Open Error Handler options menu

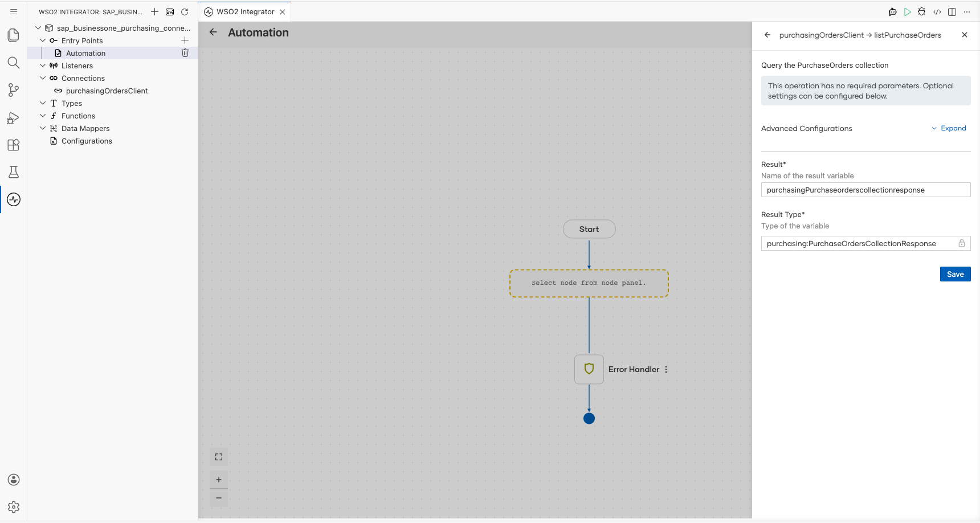(x=666, y=369)
